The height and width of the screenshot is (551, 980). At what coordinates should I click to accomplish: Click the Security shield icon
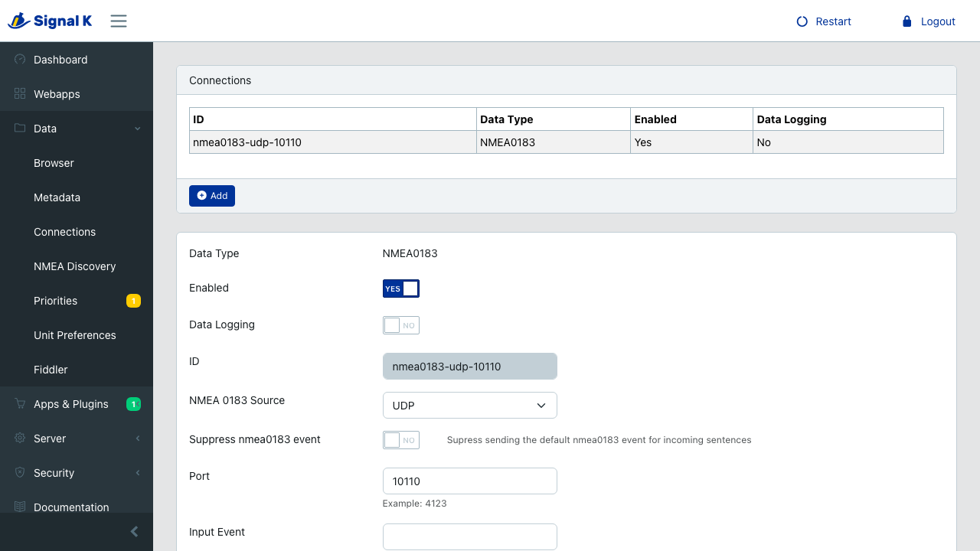pyautogui.click(x=20, y=473)
